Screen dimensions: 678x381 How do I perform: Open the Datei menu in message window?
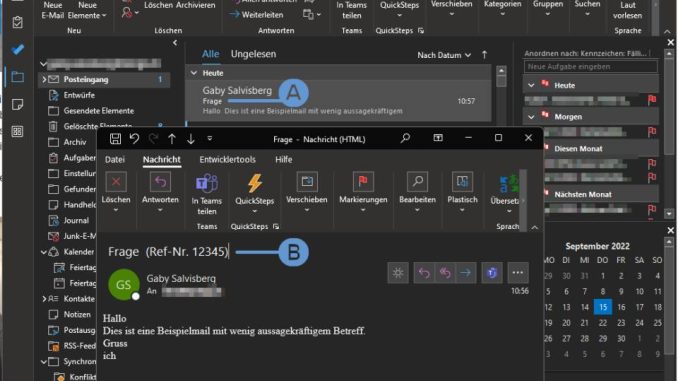tap(115, 160)
